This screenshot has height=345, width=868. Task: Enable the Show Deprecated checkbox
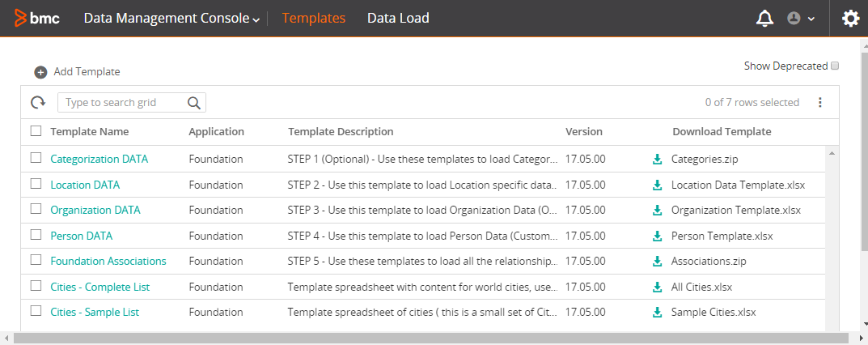pyautogui.click(x=835, y=66)
